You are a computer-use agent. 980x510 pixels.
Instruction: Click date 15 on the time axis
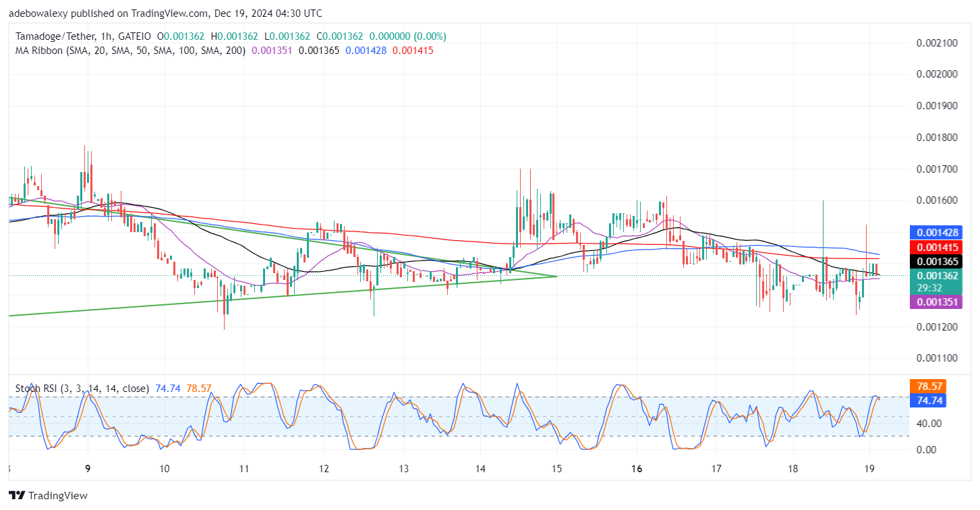coord(556,468)
